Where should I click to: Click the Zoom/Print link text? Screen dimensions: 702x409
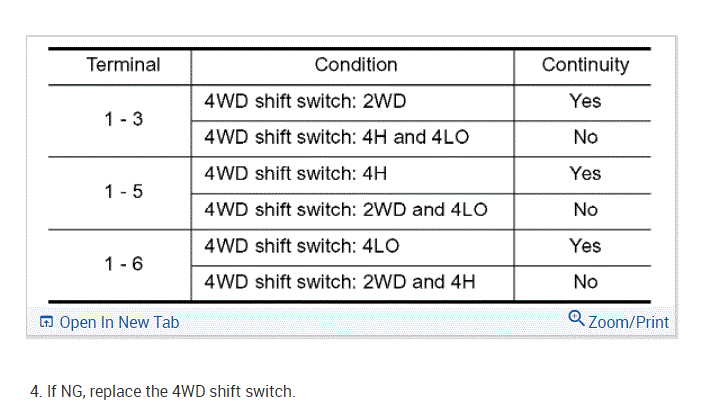click(x=627, y=322)
